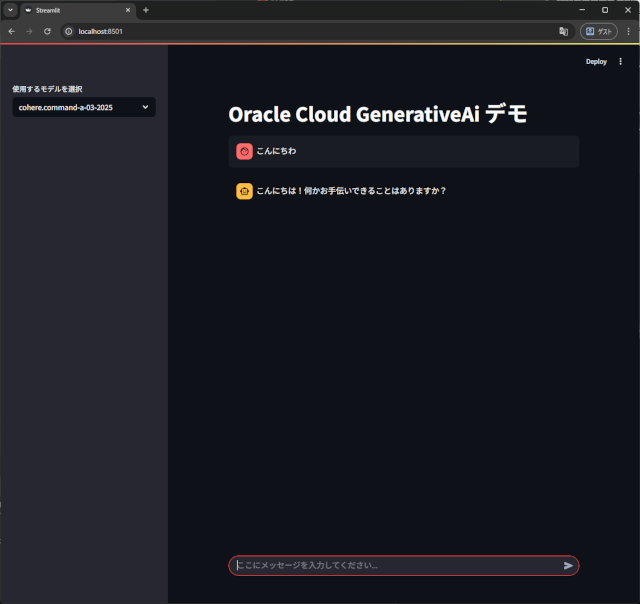Reload the localhost page
The width and height of the screenshot is (640, 604).
click(47, 31)
